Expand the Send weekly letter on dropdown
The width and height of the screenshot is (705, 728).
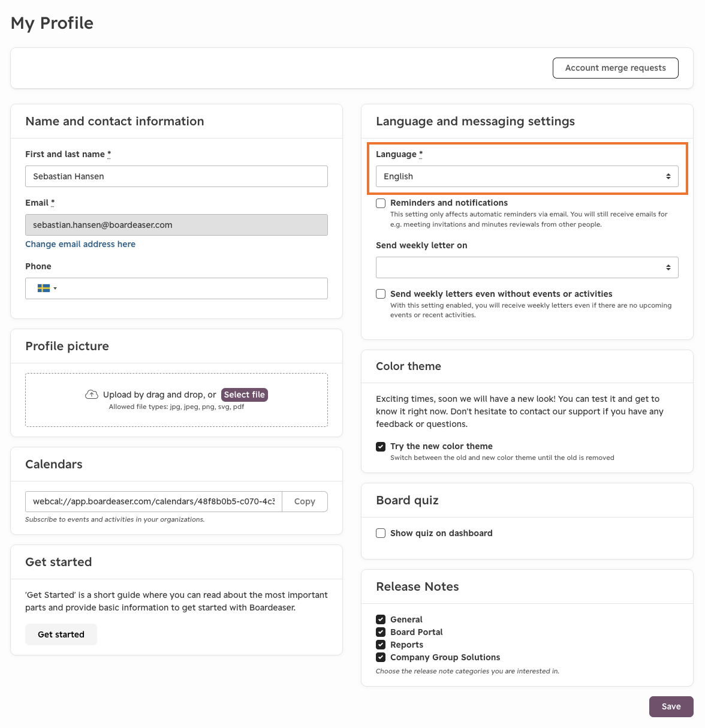(x=527, y=267)
